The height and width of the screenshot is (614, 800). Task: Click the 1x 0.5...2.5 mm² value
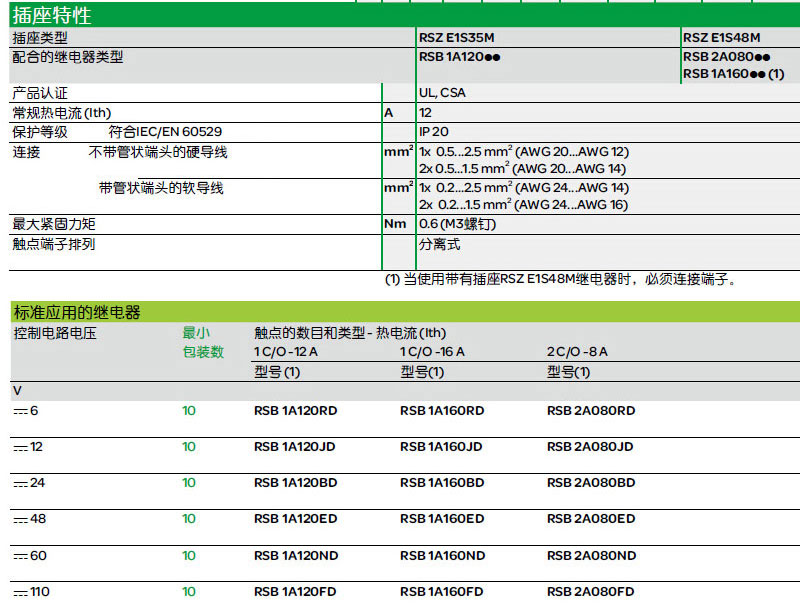tap(524, 152)
